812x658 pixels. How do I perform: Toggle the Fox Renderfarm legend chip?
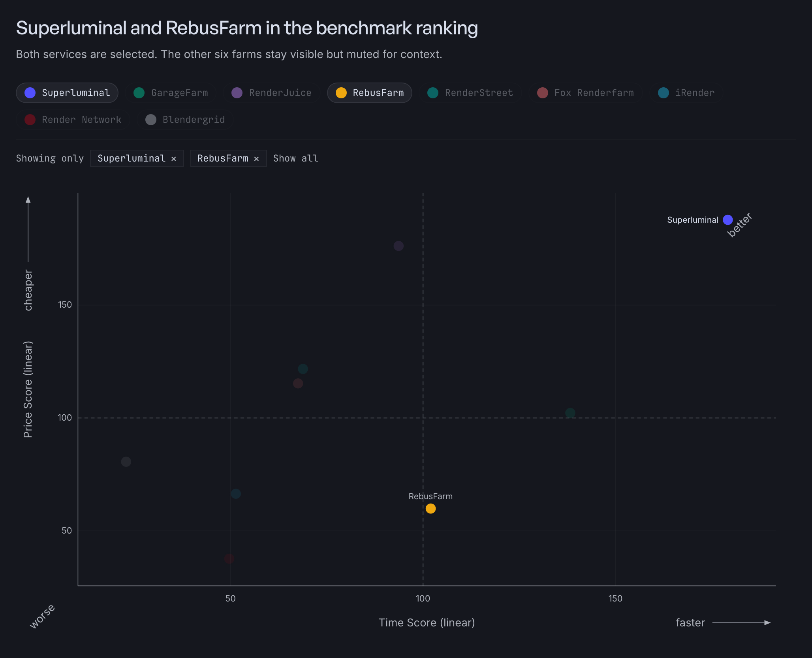click(585, 93)
